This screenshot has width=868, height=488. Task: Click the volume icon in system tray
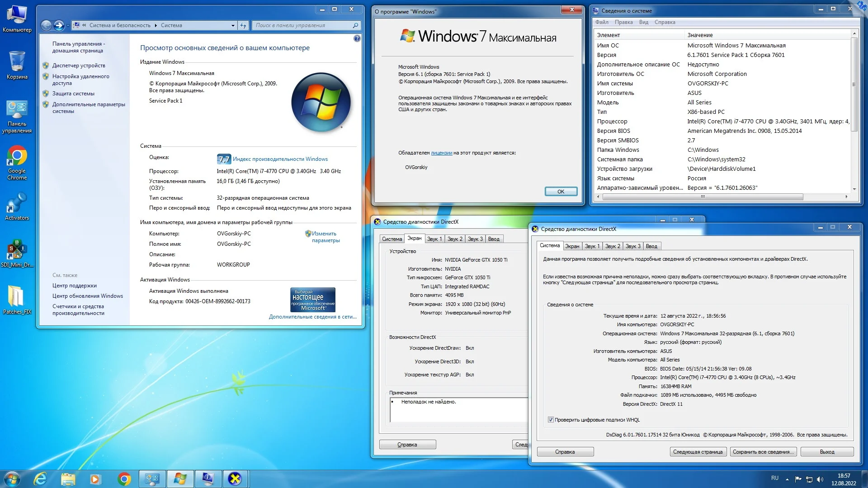820,479
